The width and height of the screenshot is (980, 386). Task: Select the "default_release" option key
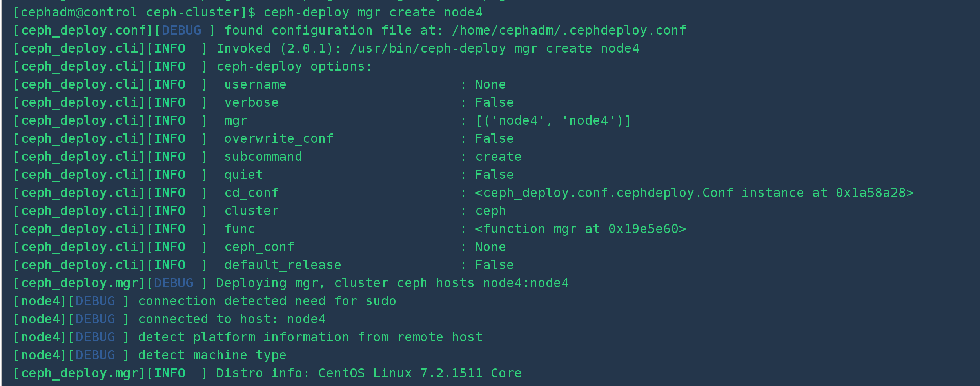pyautogui.click(x=283, y=265)
